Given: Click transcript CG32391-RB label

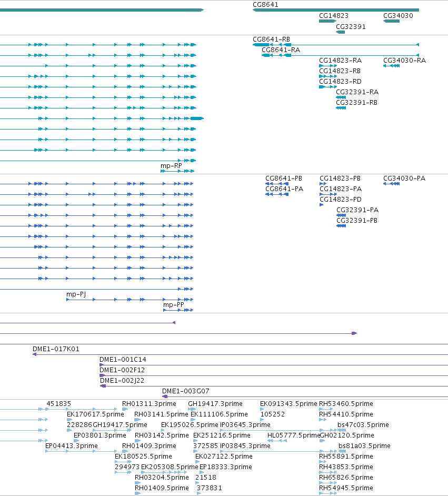Looking at the screenshot, I should click(x=356, y=103).
